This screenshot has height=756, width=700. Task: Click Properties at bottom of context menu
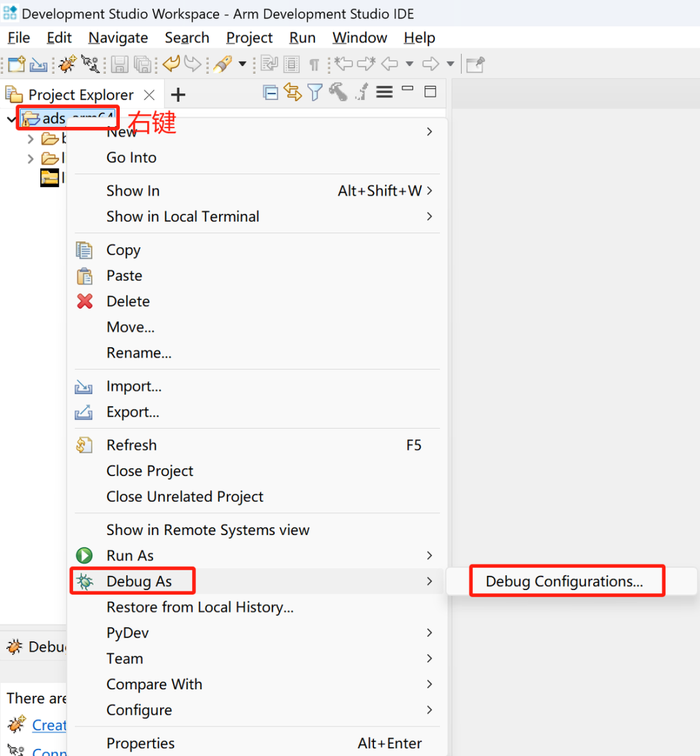[141, 743]
